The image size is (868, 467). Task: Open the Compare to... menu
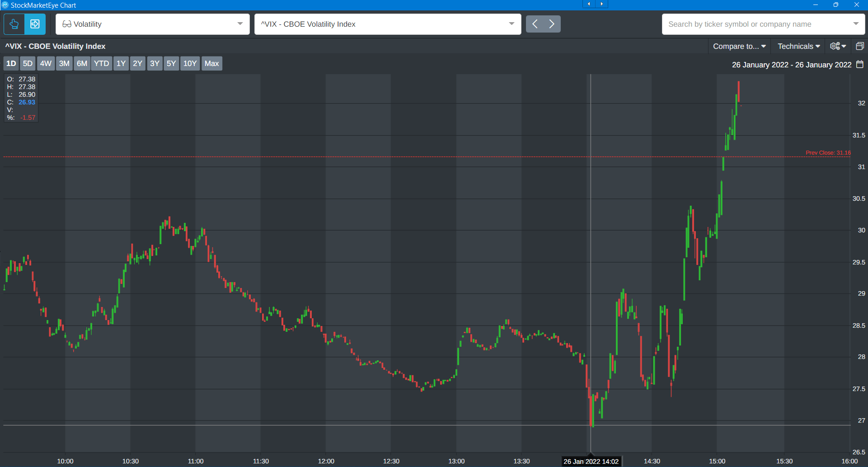(739, 46)
